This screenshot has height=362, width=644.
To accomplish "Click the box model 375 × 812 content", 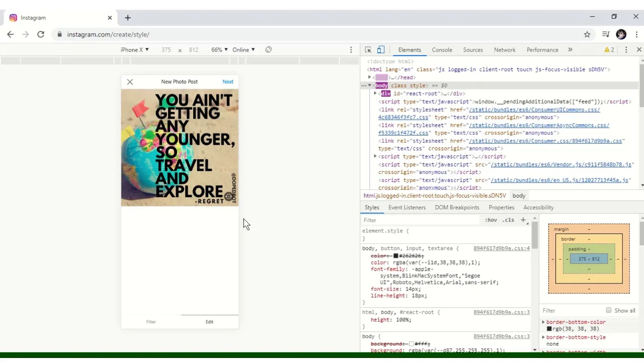I will (589, 259).
